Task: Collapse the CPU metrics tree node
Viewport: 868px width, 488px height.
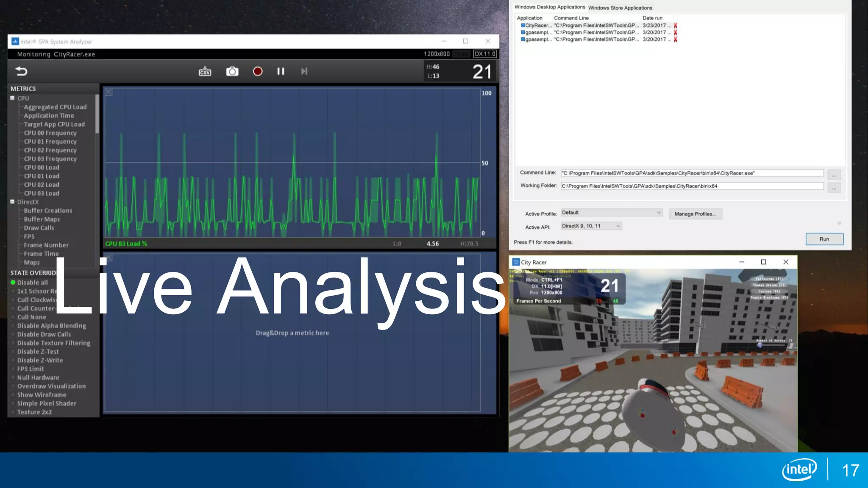Action: point(13,98)
